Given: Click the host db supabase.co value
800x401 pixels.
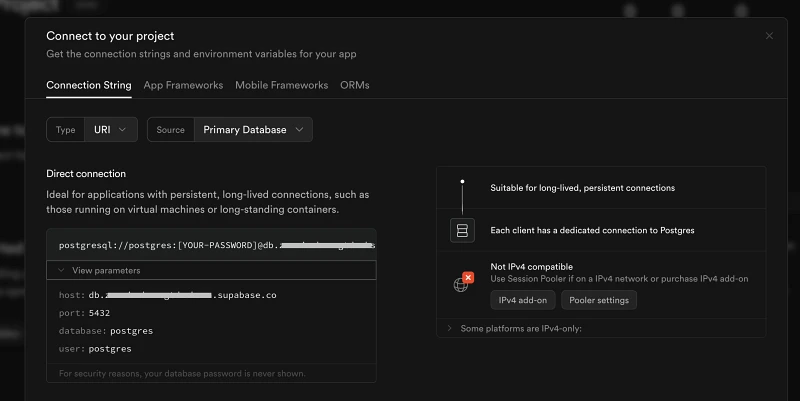Looking at the screenshot, I should (182, 295).
